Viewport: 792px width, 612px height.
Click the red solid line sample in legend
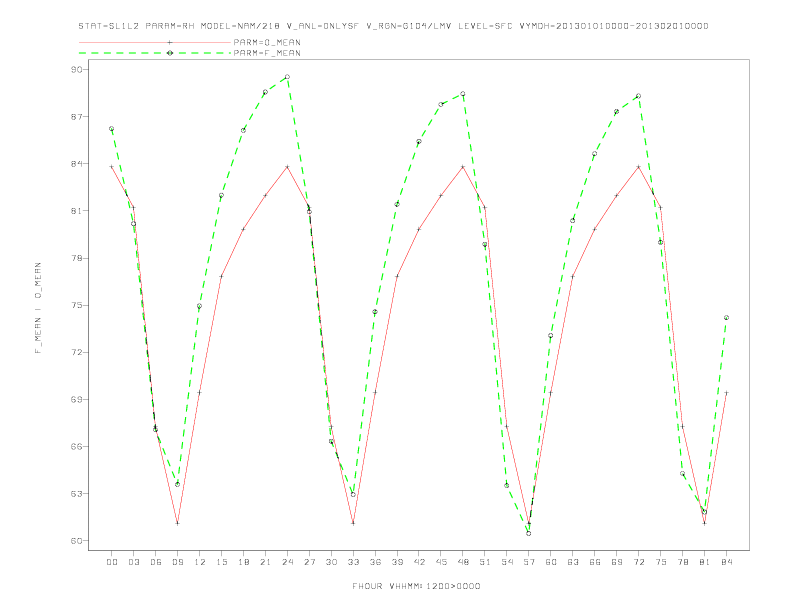point(155,42)
